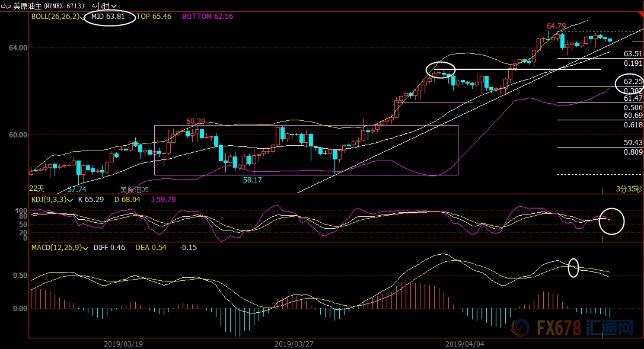Open the MACD(12,26,9) indicator menu
The height and width of the screenshot is (349, 644).
coord(85,248)
